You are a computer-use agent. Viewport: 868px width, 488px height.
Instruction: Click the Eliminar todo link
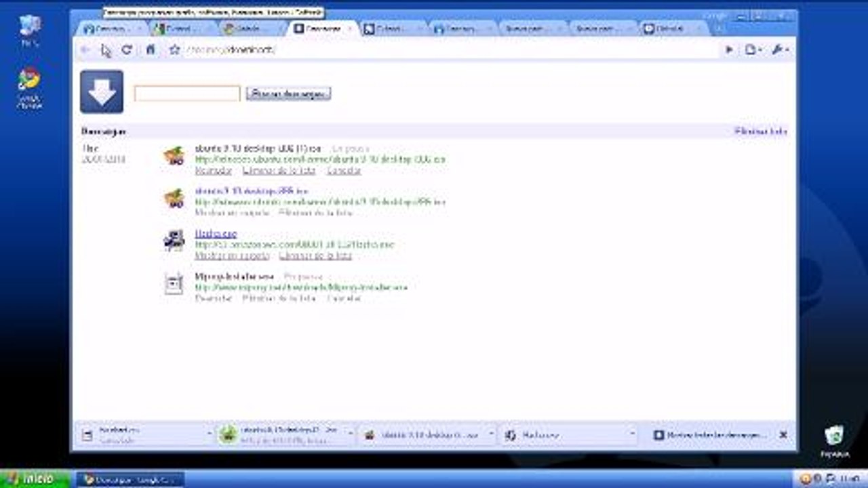(x=761, y=131)
